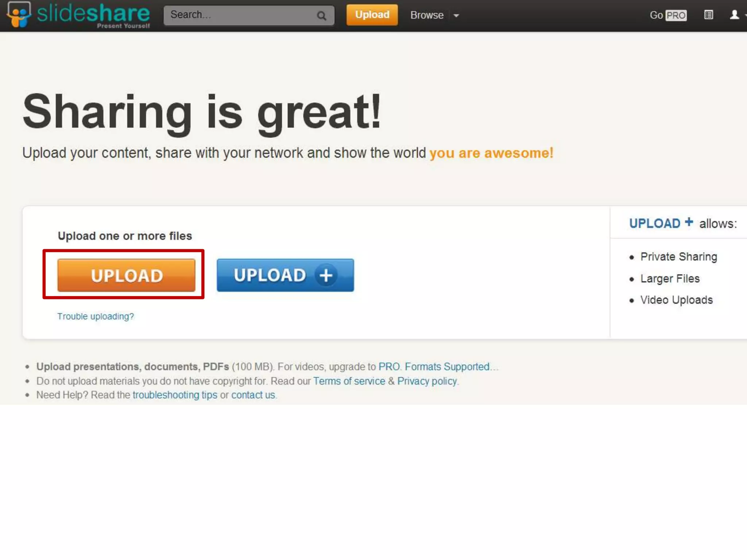Click the search magnifier icon
This screenshot has height=560, width=747.
(321, 16)
